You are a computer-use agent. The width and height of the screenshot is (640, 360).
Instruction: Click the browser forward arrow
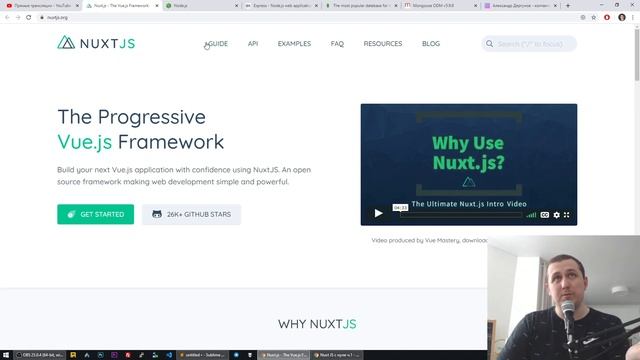coord(18,18)
